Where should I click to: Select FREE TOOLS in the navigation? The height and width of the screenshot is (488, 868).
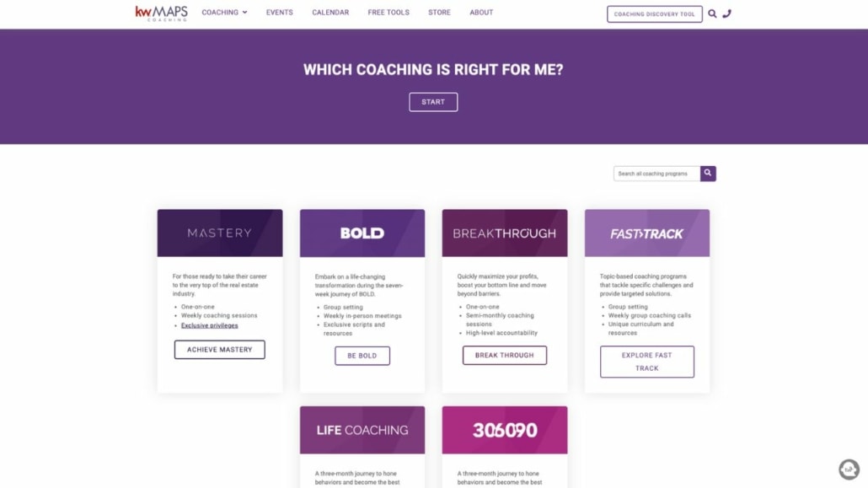[x=388, y=12]
